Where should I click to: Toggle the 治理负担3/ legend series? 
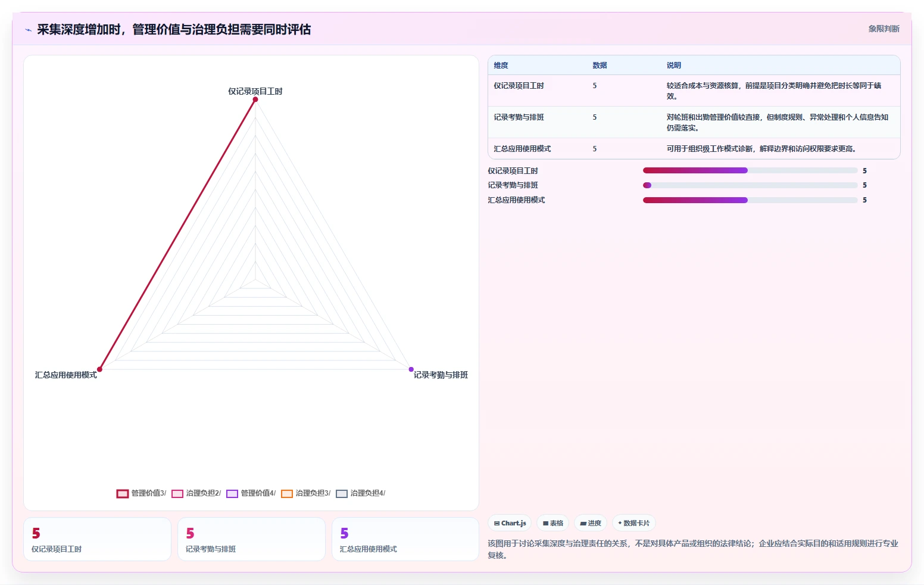click(305, 493)
